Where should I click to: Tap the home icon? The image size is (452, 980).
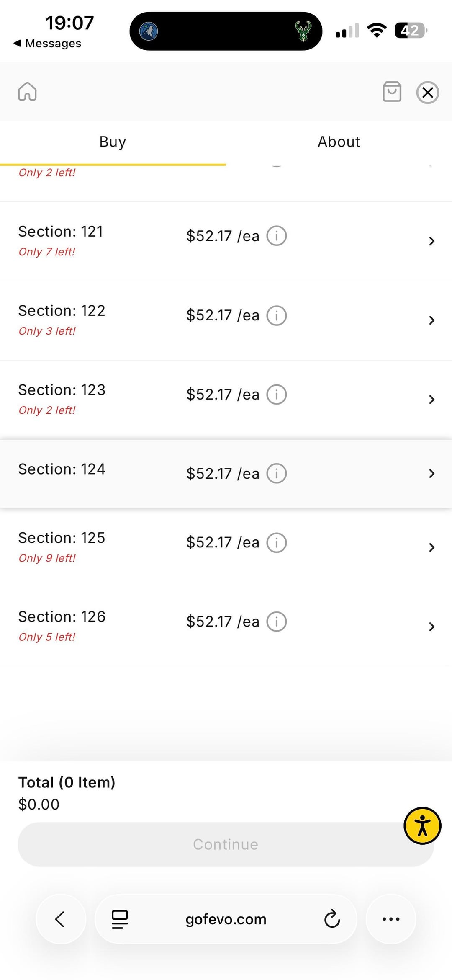27,91
